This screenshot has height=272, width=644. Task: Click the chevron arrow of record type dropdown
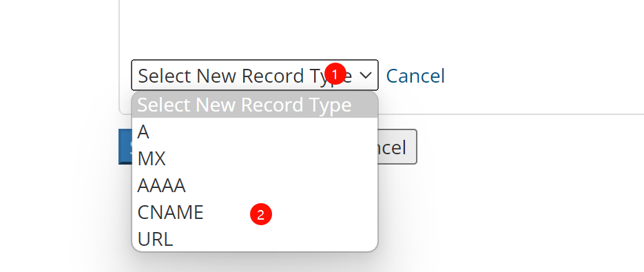(365, 75)
